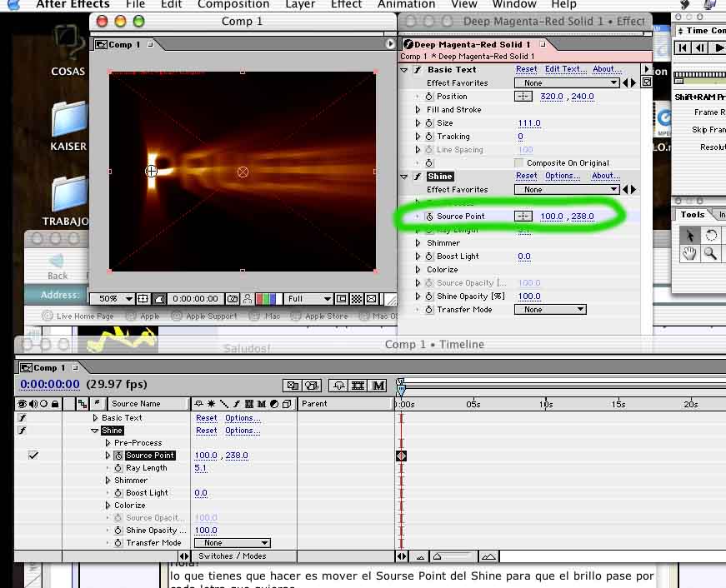The image size is (726, 588).
Task: Click About link for Shine effect
Action: tap(606, 176)
